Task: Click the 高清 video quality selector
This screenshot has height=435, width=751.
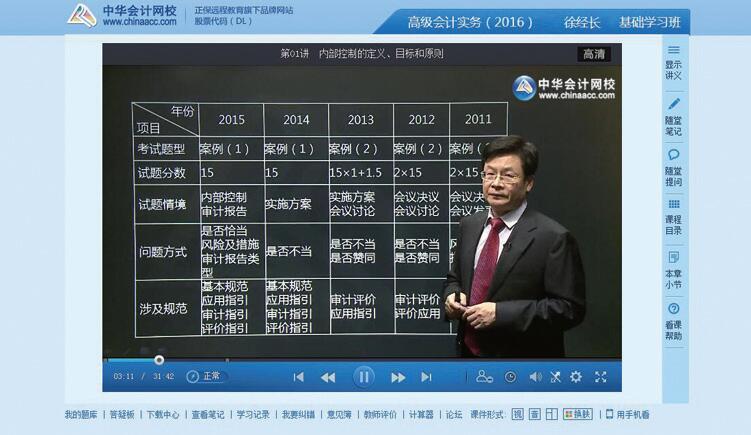Action: (x=593, y=54)
